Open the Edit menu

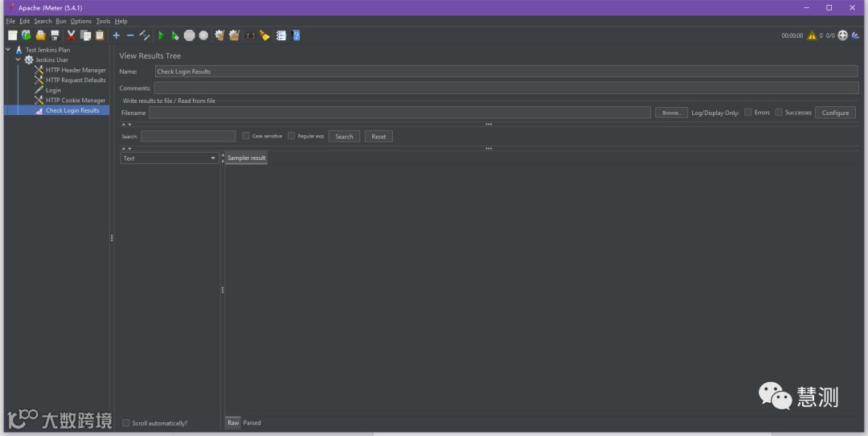point(25,21)
